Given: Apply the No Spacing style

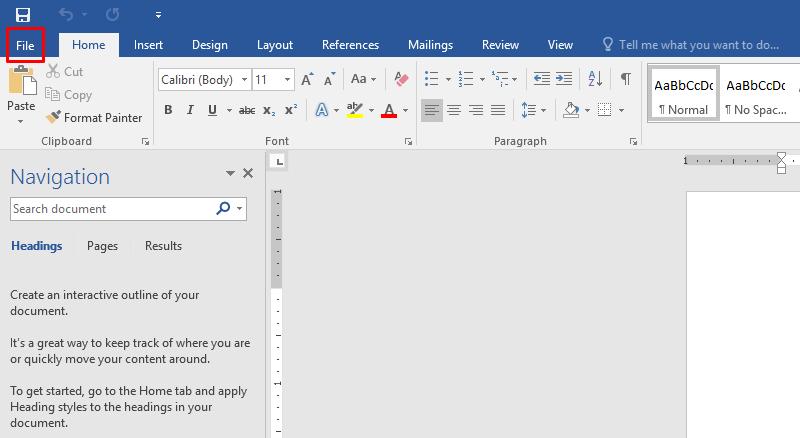Looking at the screenshot, I should (755, 95).
